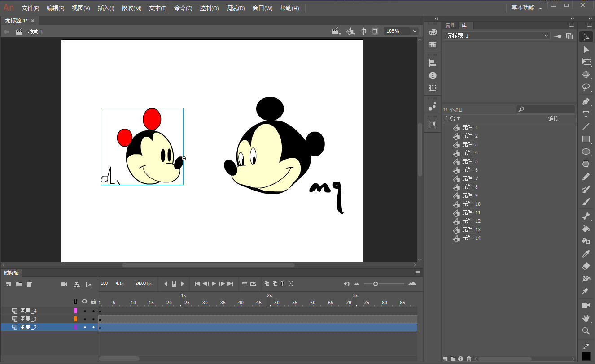
Task: Toggle visibility of layer 图层_2
Action: (x=84, y=327)
